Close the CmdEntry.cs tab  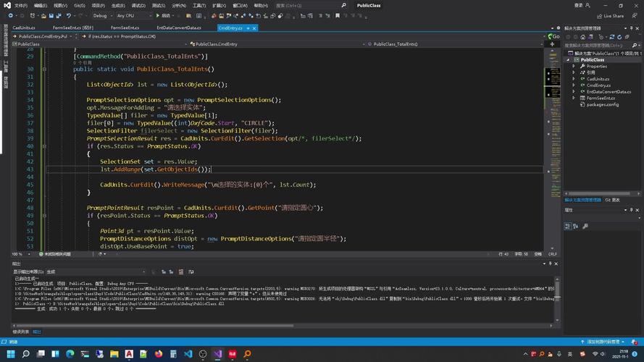(254, 28)
